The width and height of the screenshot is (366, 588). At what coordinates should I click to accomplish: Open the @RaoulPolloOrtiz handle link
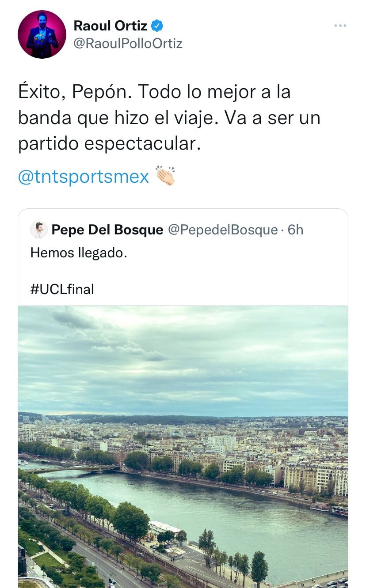pos(128,43)
